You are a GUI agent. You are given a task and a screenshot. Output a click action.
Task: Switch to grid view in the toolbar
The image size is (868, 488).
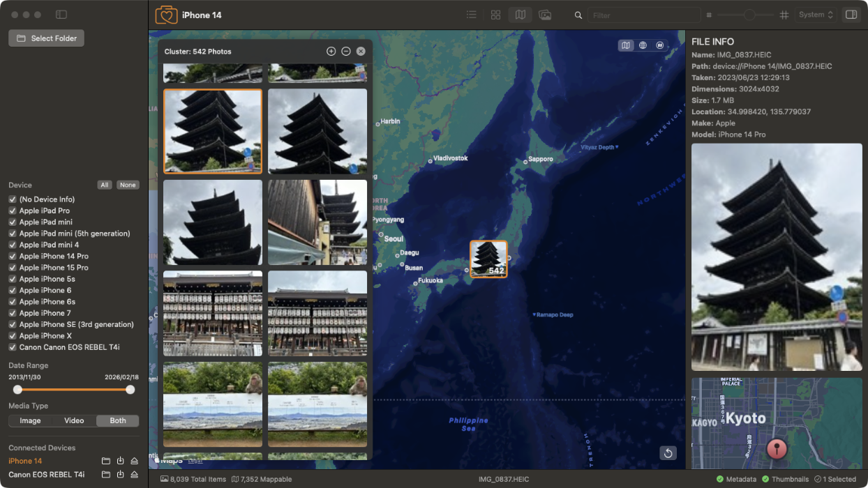click(495, 14)
